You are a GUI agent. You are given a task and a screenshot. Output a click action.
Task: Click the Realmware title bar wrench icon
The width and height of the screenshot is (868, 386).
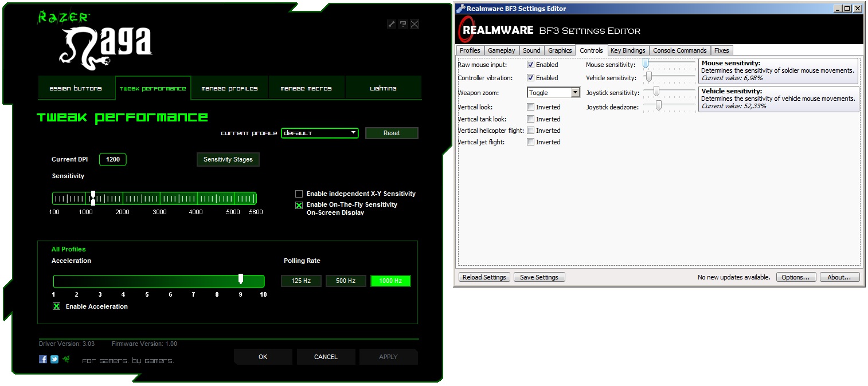[x=460, y=9]
